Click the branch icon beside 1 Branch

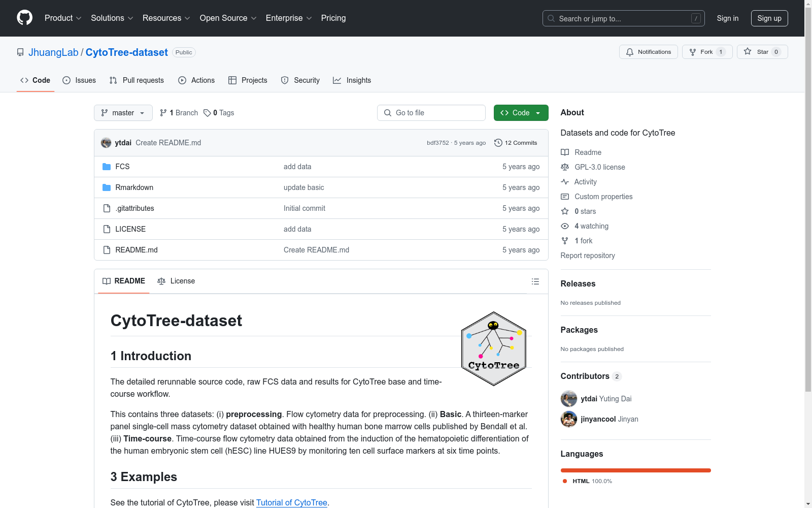(x=163, y=113)
